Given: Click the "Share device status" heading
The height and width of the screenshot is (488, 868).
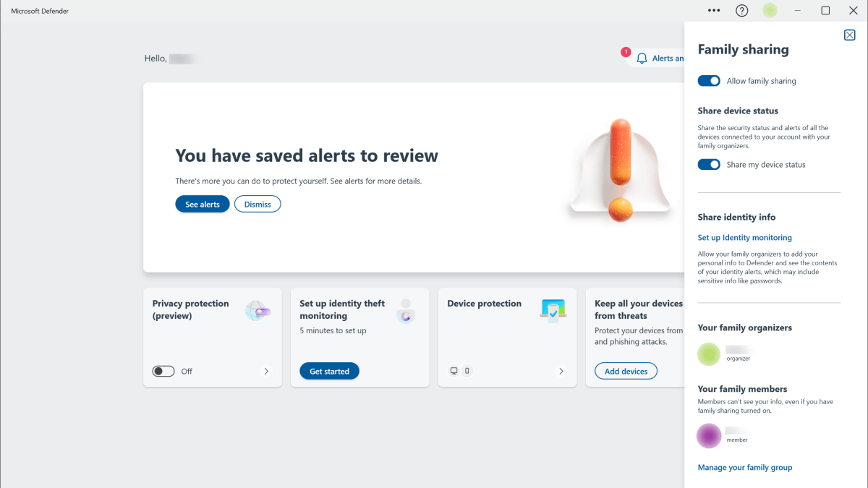Looking at the screenshot, I should pyautogui.click(x=738, y=111).
